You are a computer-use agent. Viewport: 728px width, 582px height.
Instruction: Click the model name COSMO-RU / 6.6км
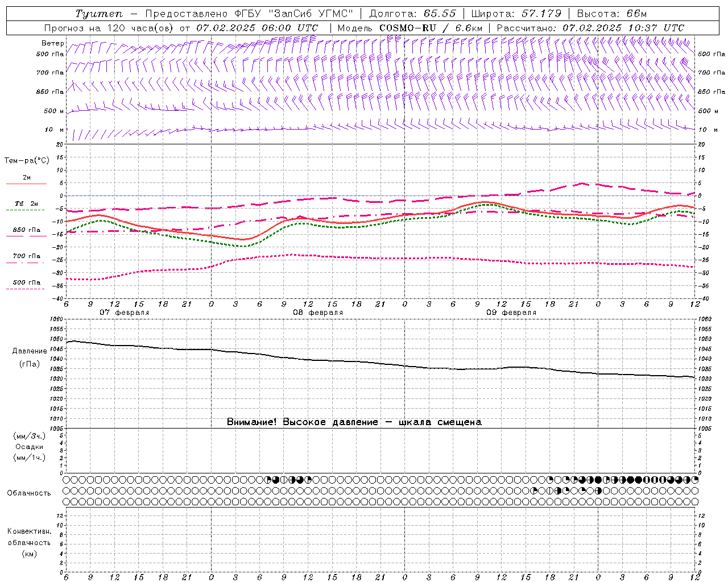[x=431, y=28]
